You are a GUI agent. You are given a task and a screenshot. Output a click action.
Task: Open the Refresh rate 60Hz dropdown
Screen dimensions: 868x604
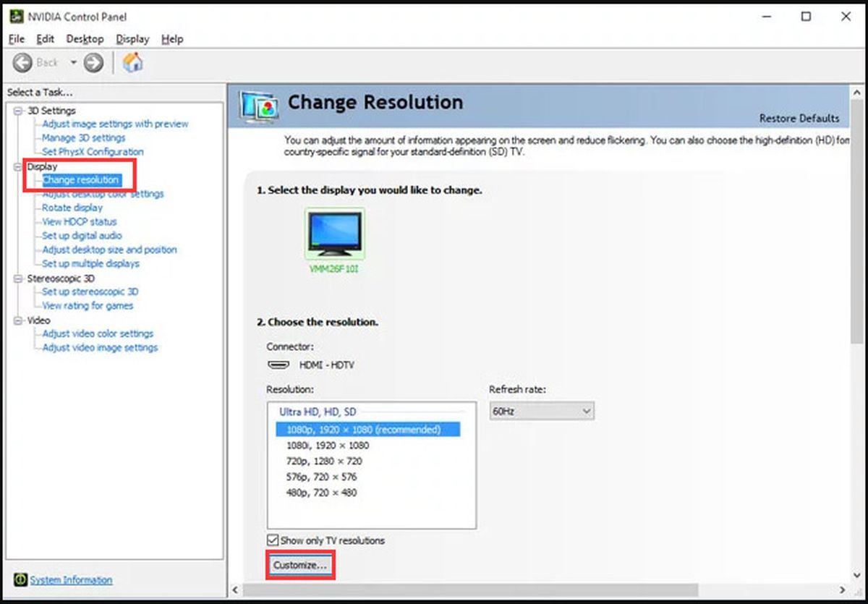542,412
